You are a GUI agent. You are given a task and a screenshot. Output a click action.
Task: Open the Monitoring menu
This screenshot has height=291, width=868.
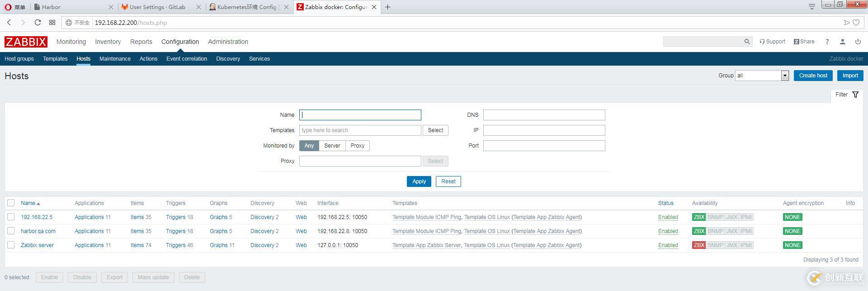71,42
